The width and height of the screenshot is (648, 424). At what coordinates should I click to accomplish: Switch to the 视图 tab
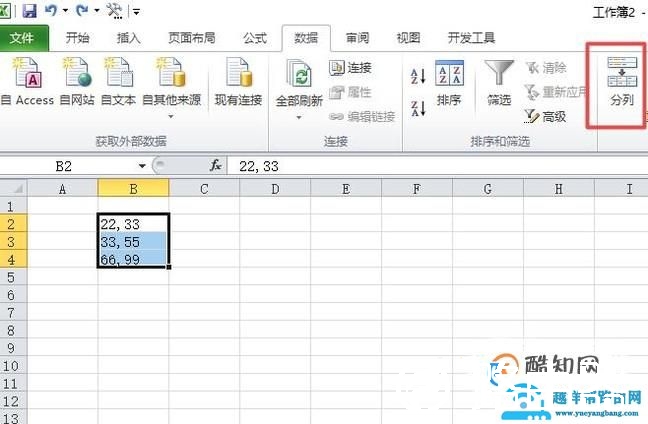click(x=408, y=38)
